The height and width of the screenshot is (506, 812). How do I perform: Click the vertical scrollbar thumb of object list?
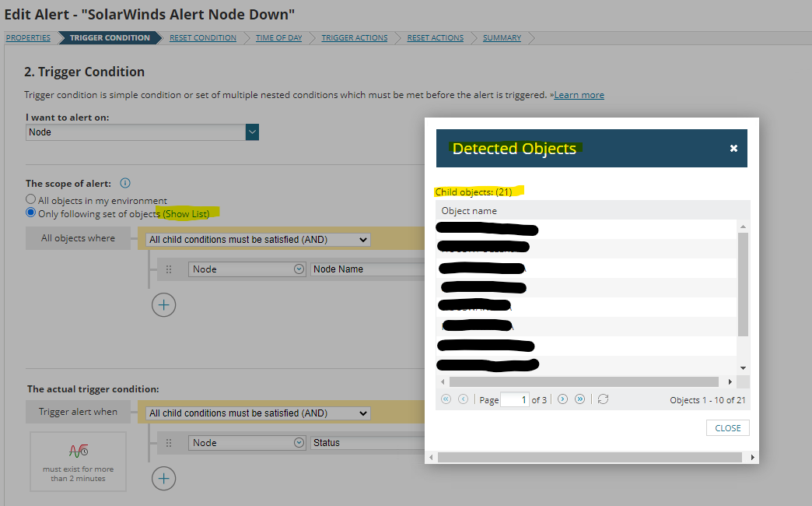click(743, 284)
